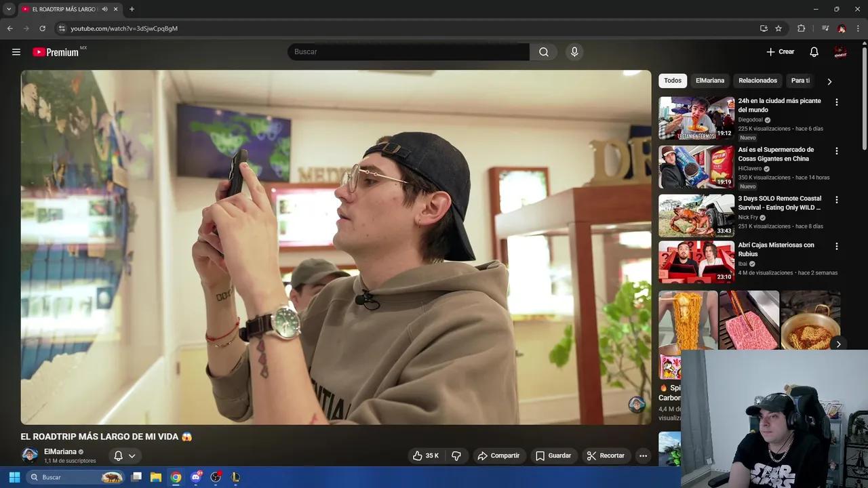868x488 pixels.
Task: Play the Abrí Cajas Misteriosas thumbnail
Action: pyautogui.click(x=696, y=261)
